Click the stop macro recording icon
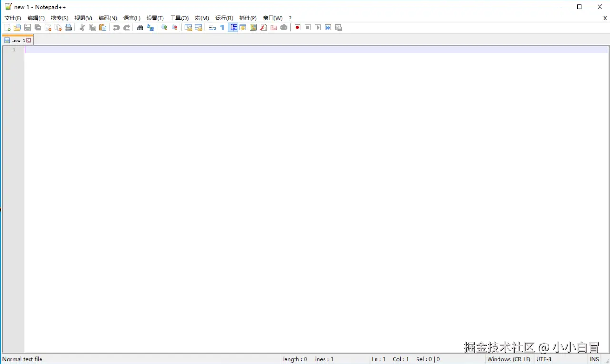 tap(308, 28)
